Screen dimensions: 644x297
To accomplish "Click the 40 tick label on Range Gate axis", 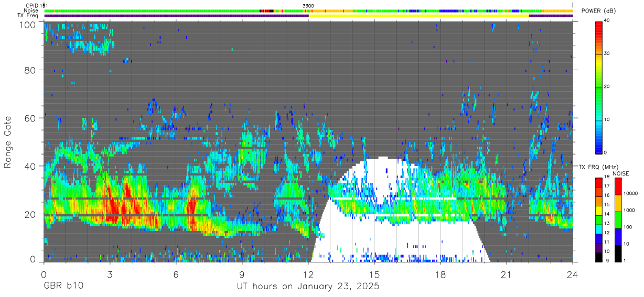I will [30, 166].
